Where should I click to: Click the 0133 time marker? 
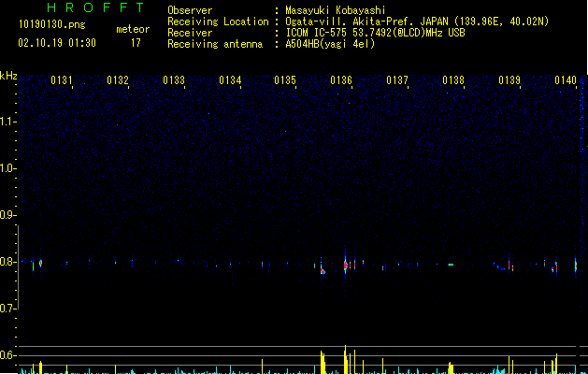[x=174, y=80]
